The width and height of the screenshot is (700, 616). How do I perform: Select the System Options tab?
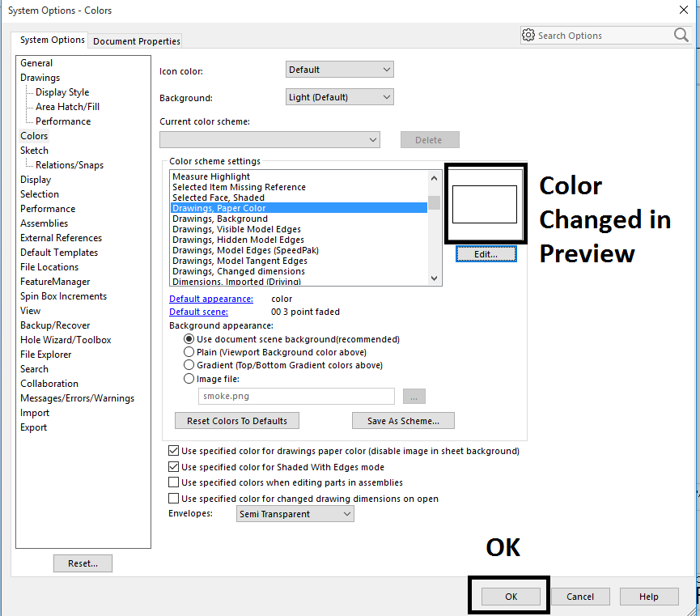(x=51, y=40)
